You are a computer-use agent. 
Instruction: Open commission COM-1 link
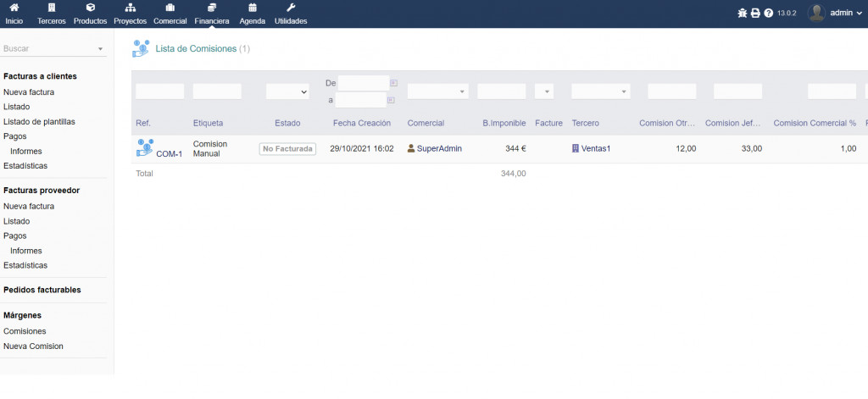[169, 154]
